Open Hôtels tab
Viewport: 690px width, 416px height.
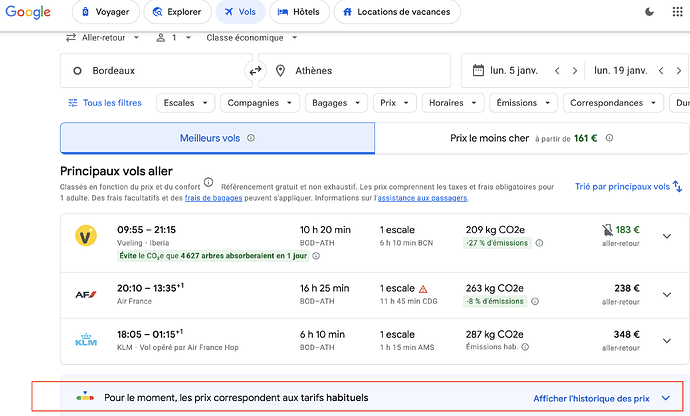coord(299,12)
